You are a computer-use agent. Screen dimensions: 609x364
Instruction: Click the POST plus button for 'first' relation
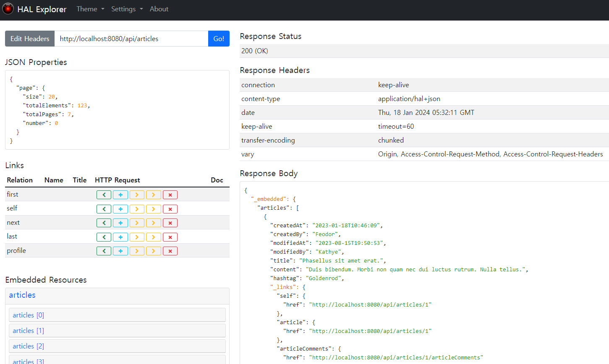pos(120,195)
